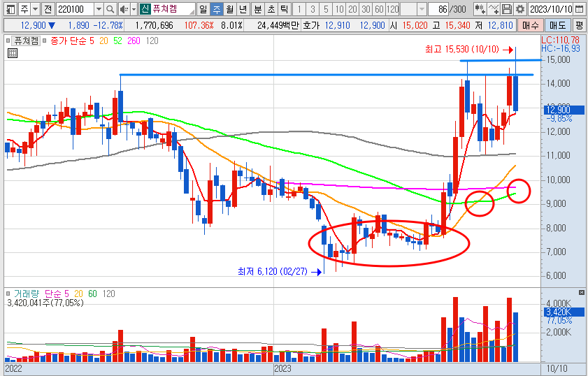Click the candle count field showing 86
Image resolution: width=588 pixels, height=376 pixels.
(439, 9)
